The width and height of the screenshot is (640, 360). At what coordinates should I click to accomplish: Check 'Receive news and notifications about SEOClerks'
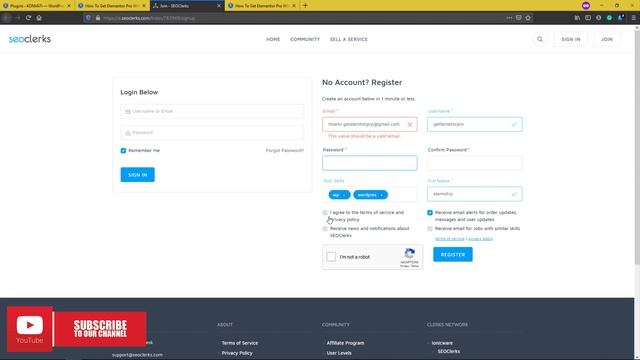tap(325, 229)
